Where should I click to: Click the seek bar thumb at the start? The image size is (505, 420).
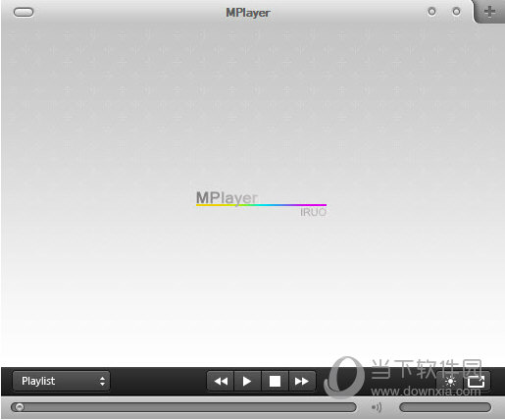tap(20, 407)
